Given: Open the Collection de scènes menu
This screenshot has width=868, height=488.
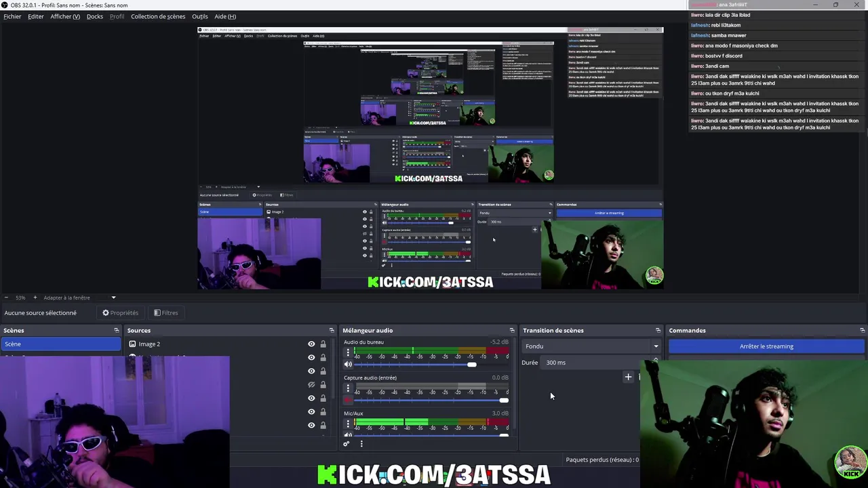Looking at the screenshot, I should pos(158,16).
